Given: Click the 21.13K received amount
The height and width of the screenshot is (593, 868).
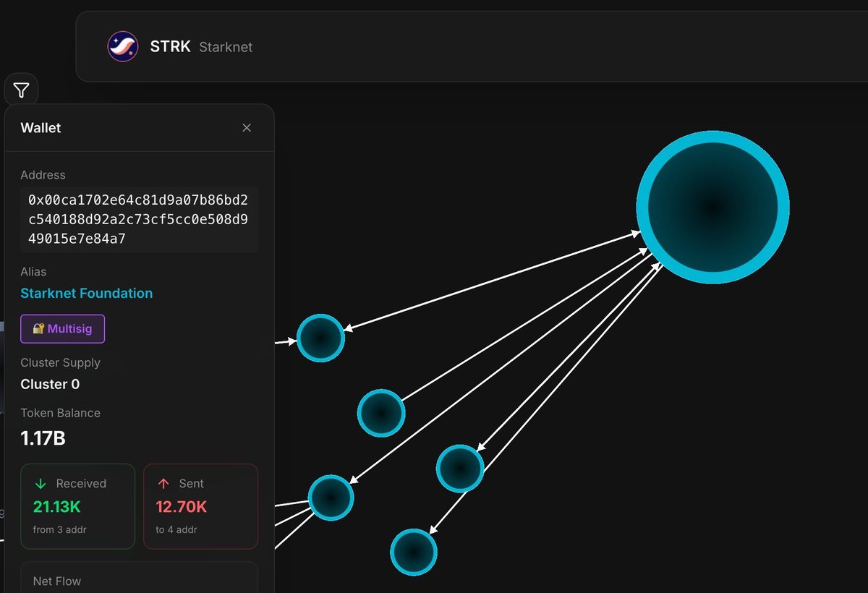Looking at the screenshot, I should coord(57,507).
